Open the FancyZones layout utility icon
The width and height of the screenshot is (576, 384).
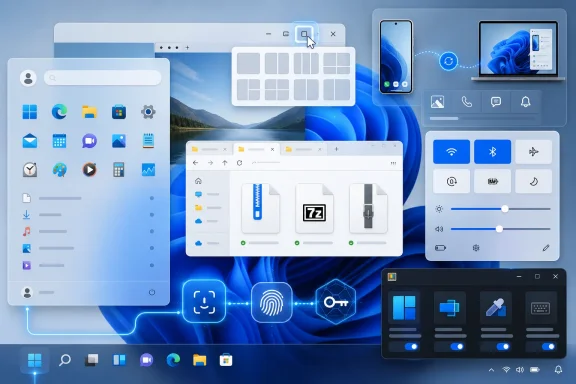404,308
